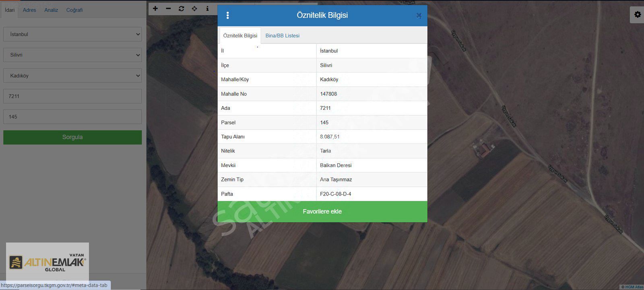Click the info tool icon

pyautogui.click(x=207, y=8)
